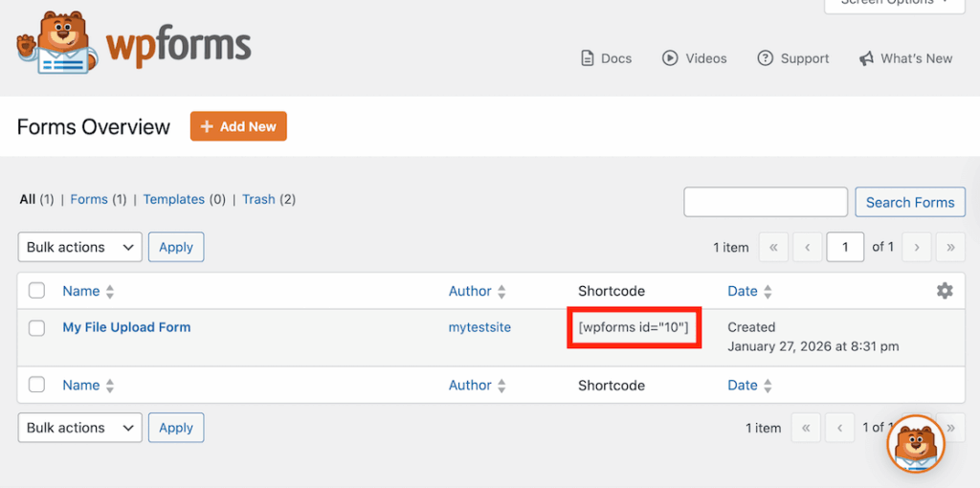Image resolution: width=980 pixels, height=488 pixels.
Task: Select checkbox for My File Upload Form
Action: 37,327
